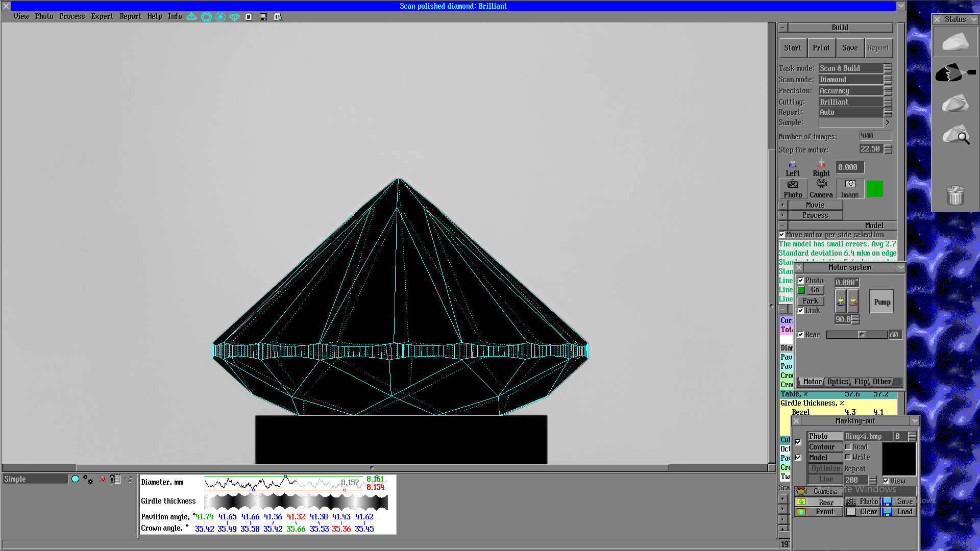Open Report type dropdown

888,112
